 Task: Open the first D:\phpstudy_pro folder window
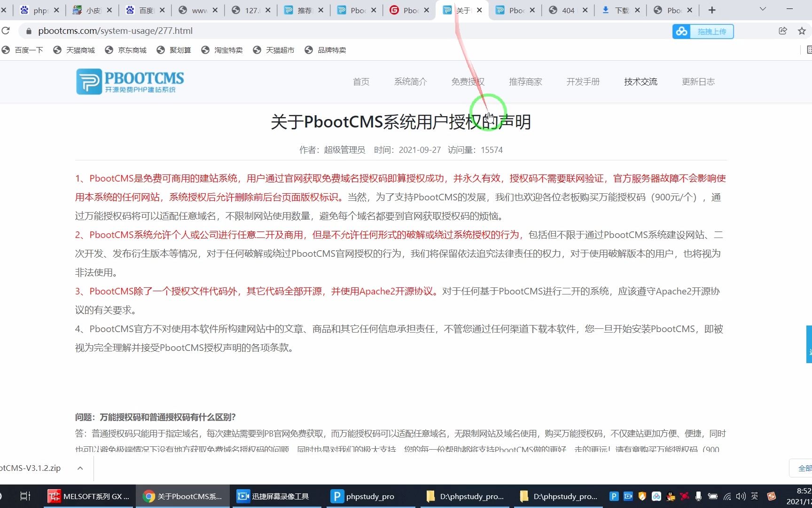pos(464,496)
